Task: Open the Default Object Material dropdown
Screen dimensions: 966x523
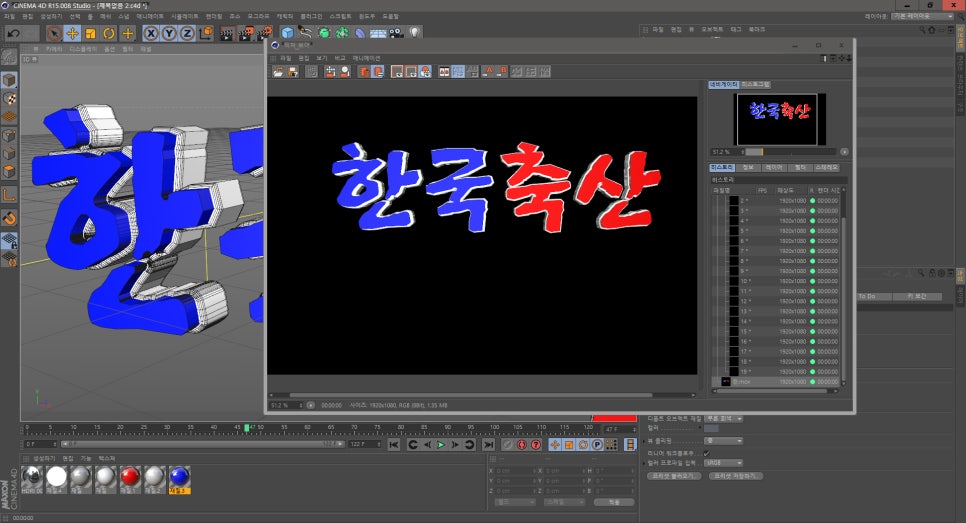Action: pyautogui.click(x=723, y=419)
